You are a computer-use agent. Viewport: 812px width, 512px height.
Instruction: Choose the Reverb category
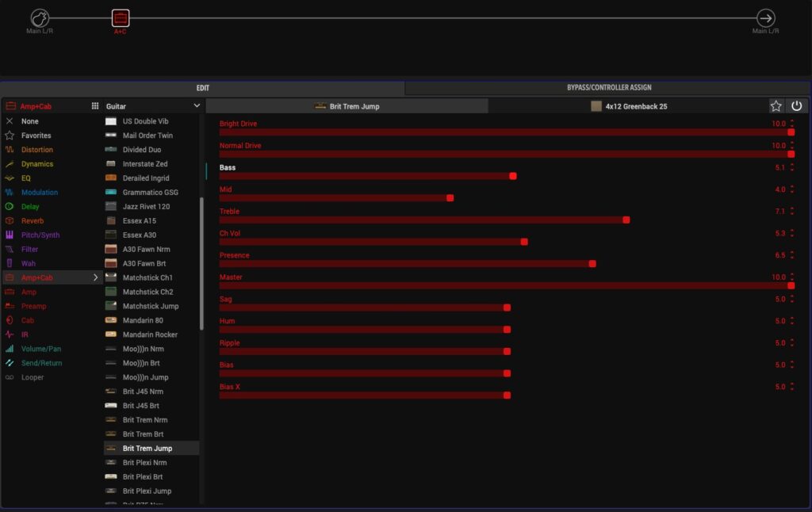pos(33,221)
